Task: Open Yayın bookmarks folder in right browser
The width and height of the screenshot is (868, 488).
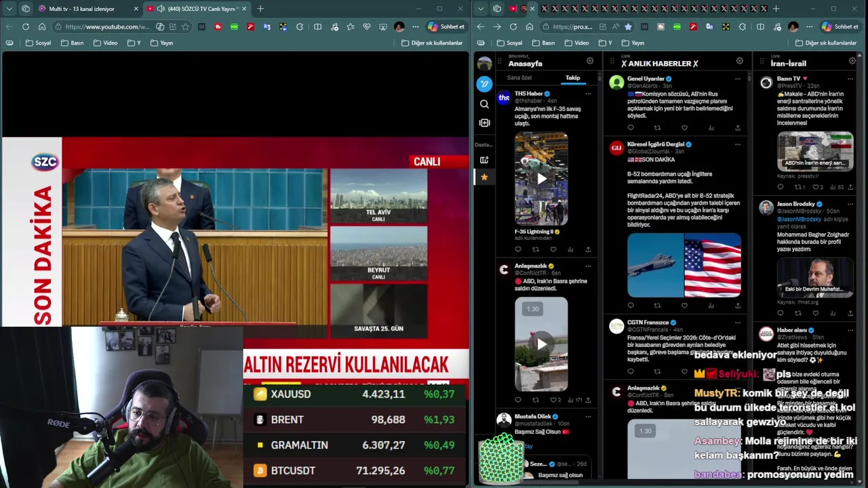Action: point(632,43)
